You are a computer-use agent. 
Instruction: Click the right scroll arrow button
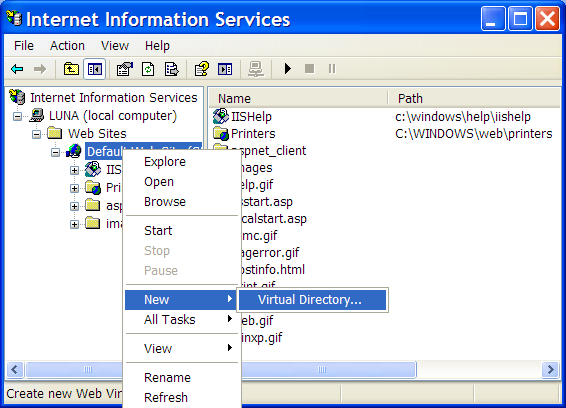coord(550,369)
